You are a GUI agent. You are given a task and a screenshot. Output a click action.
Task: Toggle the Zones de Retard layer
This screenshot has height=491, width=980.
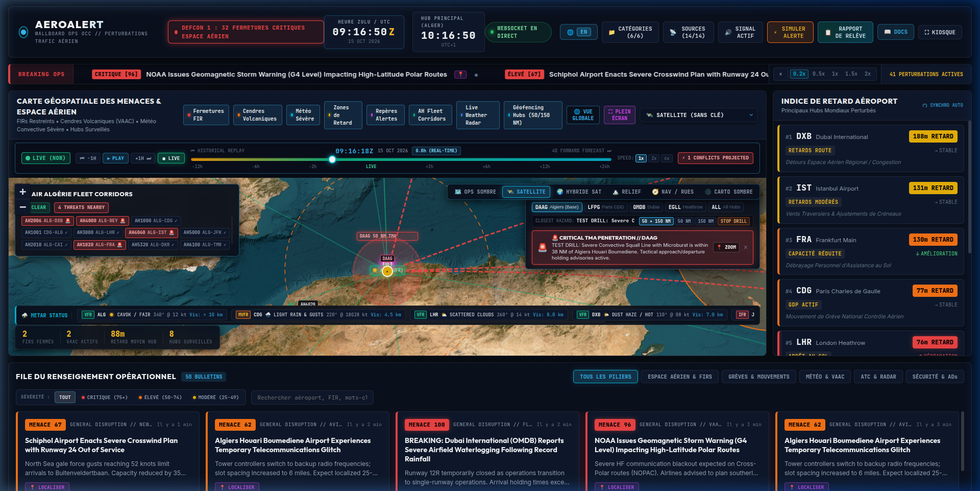(343, 115)
